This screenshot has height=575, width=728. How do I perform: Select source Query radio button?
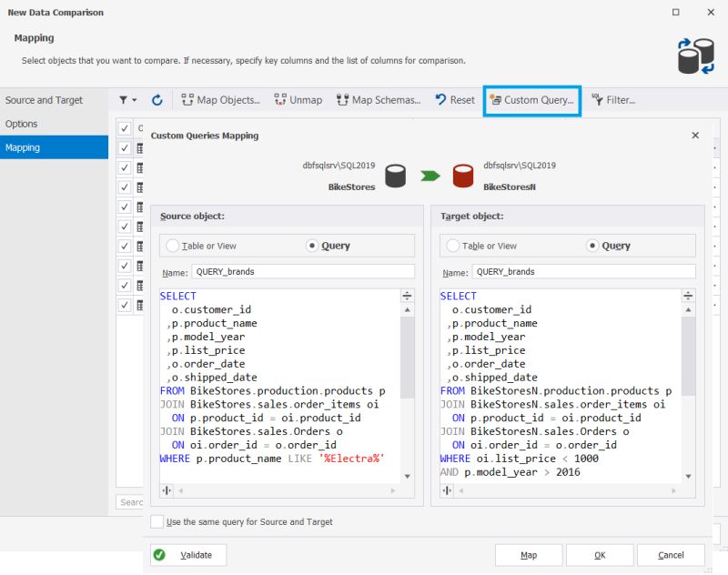312,246
